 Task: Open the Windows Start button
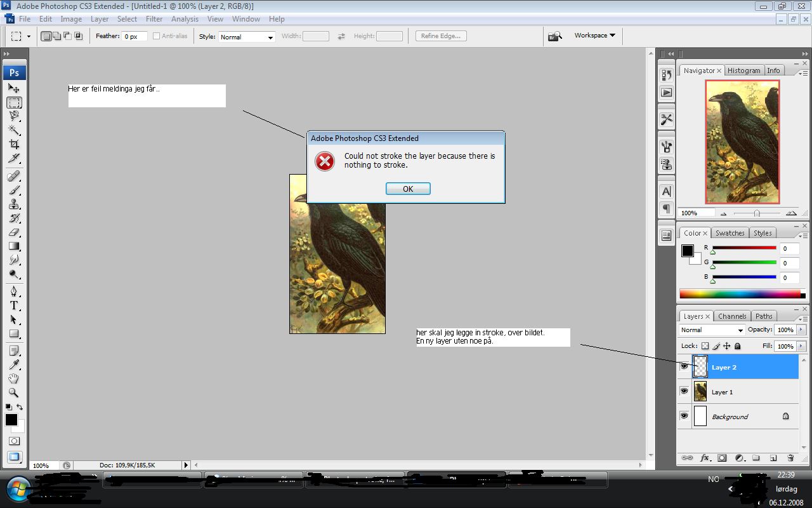click(18, 490)
